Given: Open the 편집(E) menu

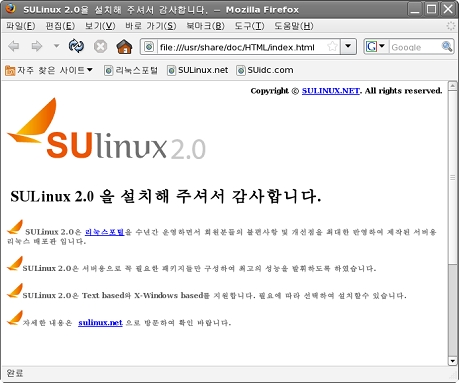Looking at the screenshot, I should tap(60, 26).
